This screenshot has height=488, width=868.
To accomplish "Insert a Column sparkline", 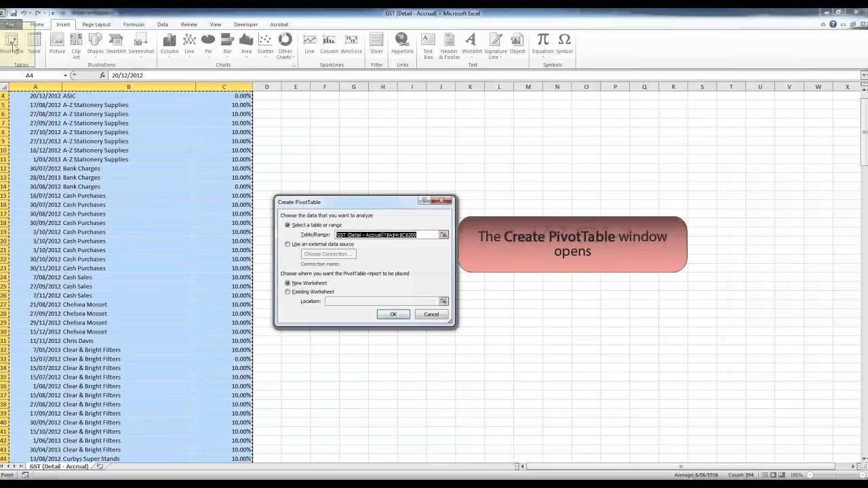I will tap(329, 44).
